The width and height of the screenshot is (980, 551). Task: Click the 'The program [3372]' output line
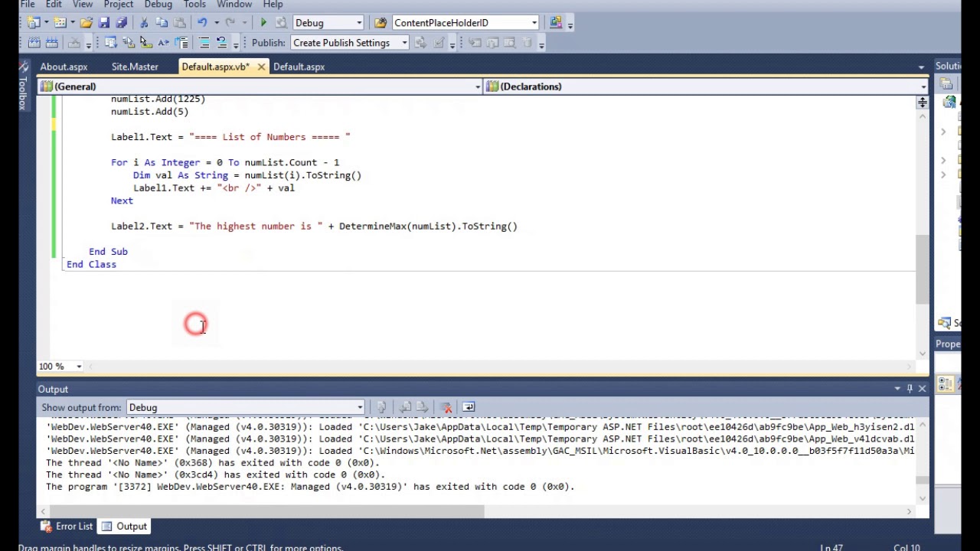pyautogui.click(x=310, y=487)
